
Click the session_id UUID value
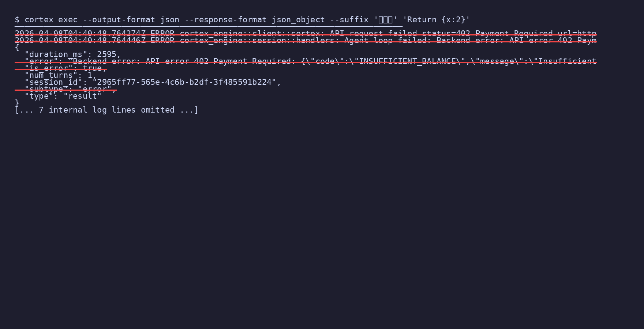pos(184,82)
